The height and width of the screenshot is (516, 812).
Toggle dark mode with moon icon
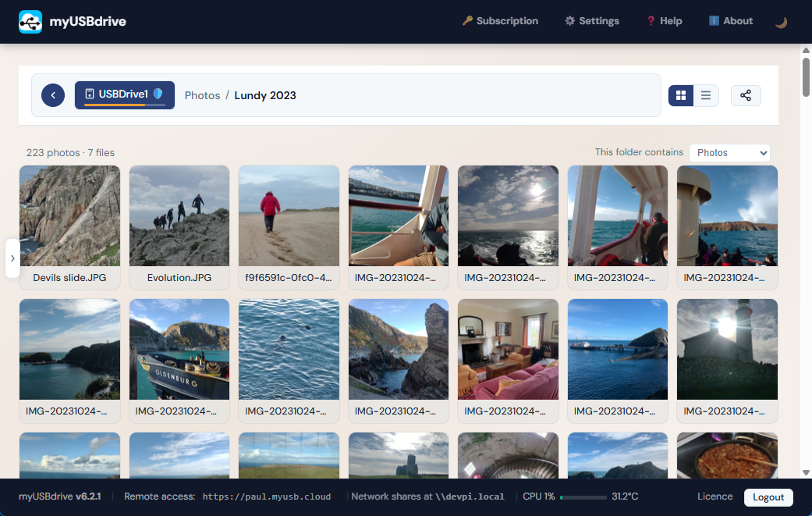tap(781, 23)
